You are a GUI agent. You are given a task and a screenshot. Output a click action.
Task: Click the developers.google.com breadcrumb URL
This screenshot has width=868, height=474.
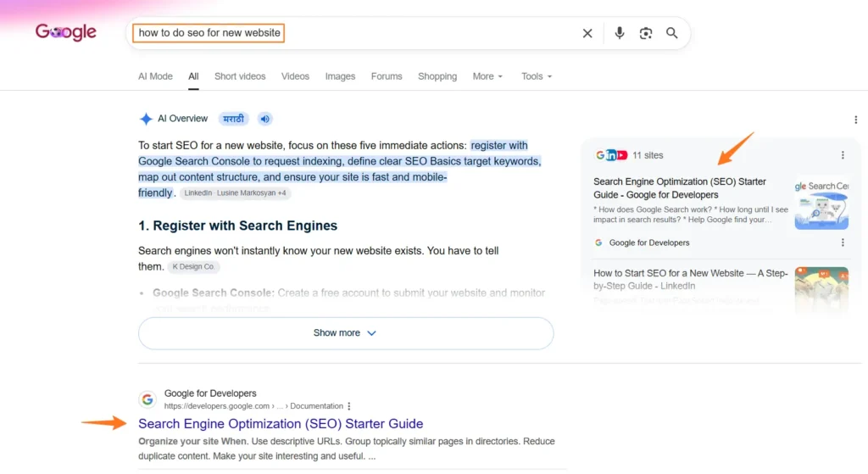coord(253,406)
